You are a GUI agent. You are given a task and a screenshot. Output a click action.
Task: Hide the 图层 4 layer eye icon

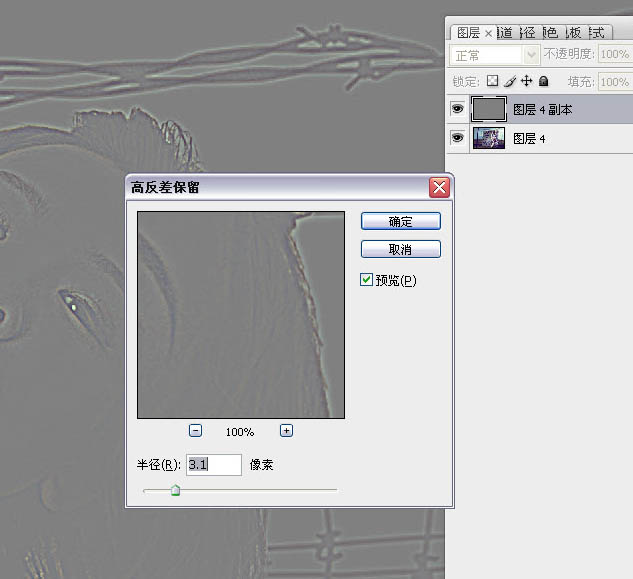458,138
